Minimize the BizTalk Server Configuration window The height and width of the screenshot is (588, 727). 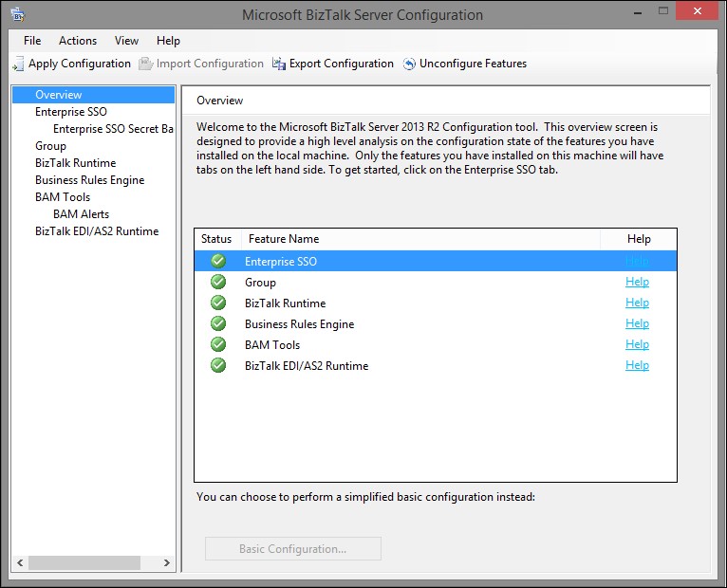coord(638,12)
